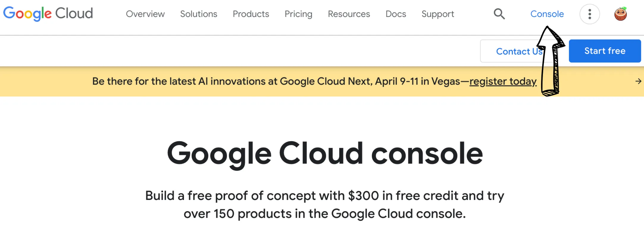
Task: Open the more options three-dot menu
Action: (590, 14)
